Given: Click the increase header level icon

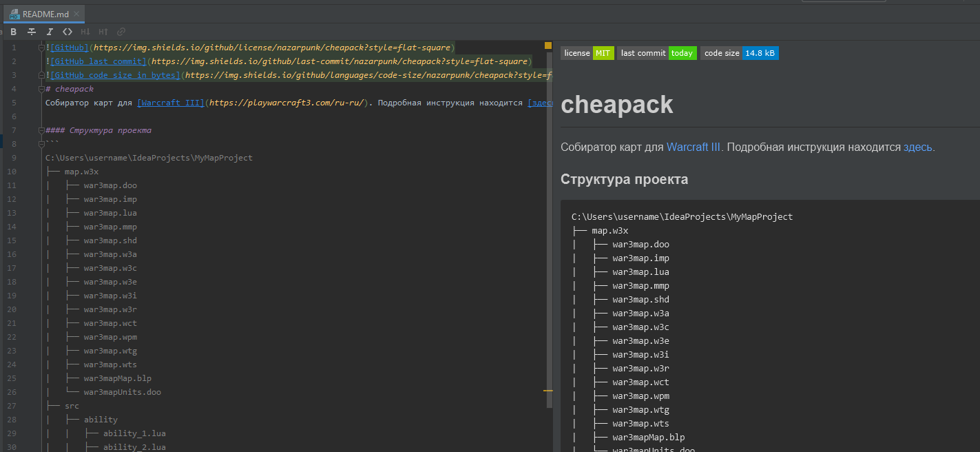Looking at the screenshot, I should pos(103,32).
